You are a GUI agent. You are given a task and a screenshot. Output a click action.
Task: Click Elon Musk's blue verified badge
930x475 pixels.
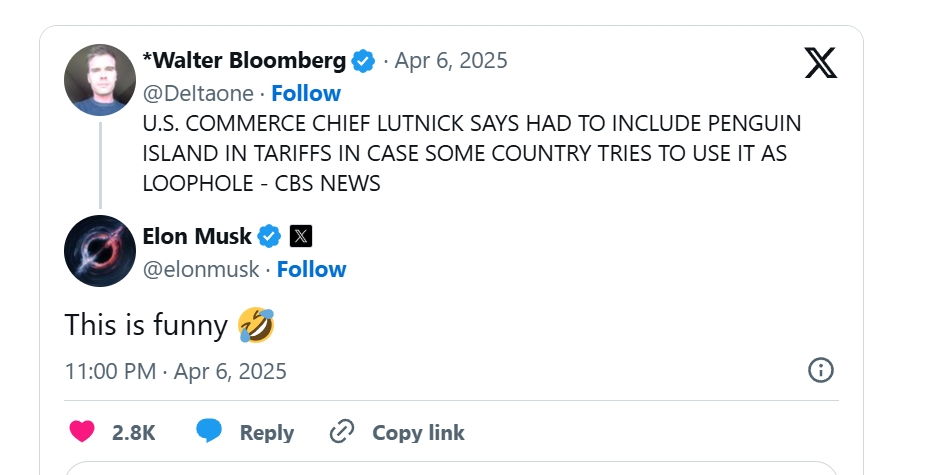pos(269,237)
